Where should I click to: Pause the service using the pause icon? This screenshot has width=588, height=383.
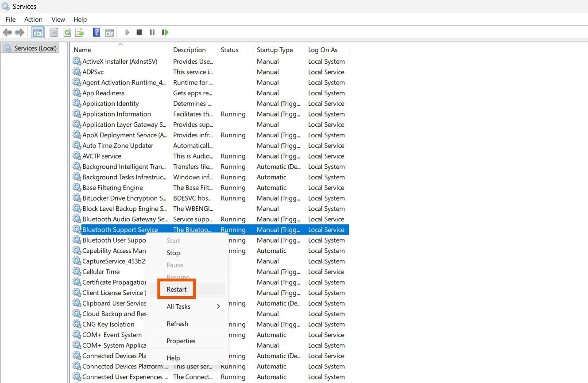point(152,32)
